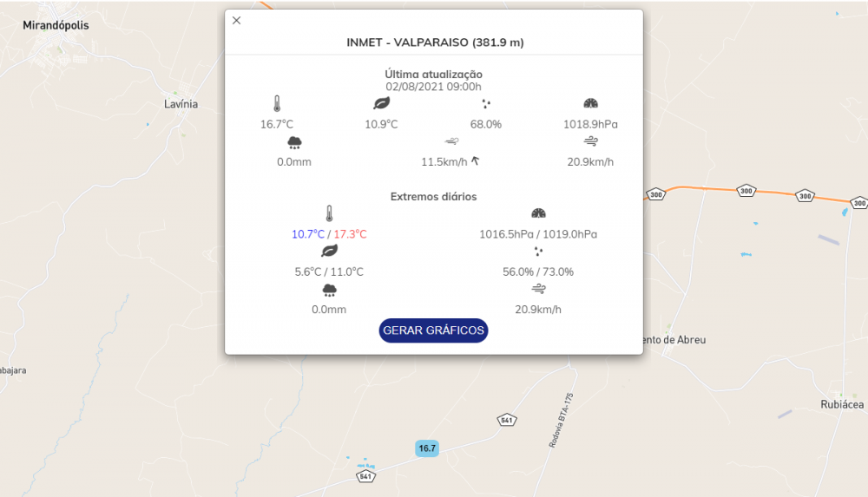Click the Lavínia town label on the map
The height and width of the screenshot is (497, 868).
pyautogui.click(x=181, y=104)
